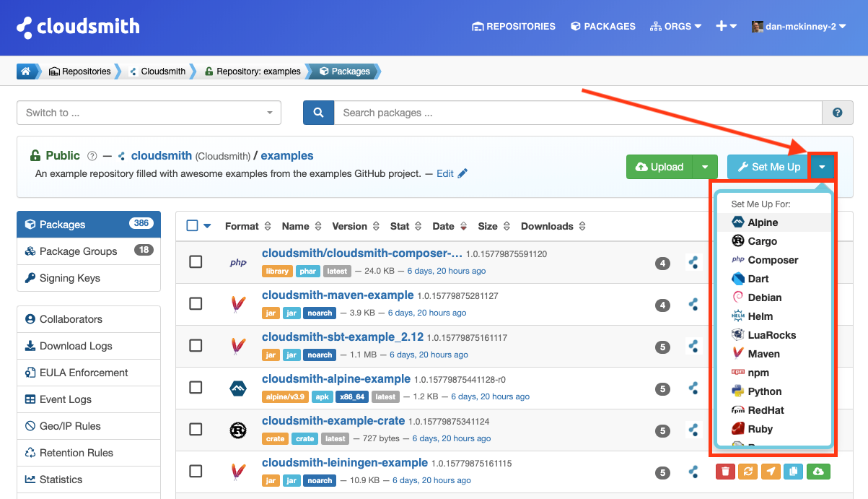Open the Upload dropdown arrow
Viewport: 868px width, 499px height.
(x=705, y=167)
